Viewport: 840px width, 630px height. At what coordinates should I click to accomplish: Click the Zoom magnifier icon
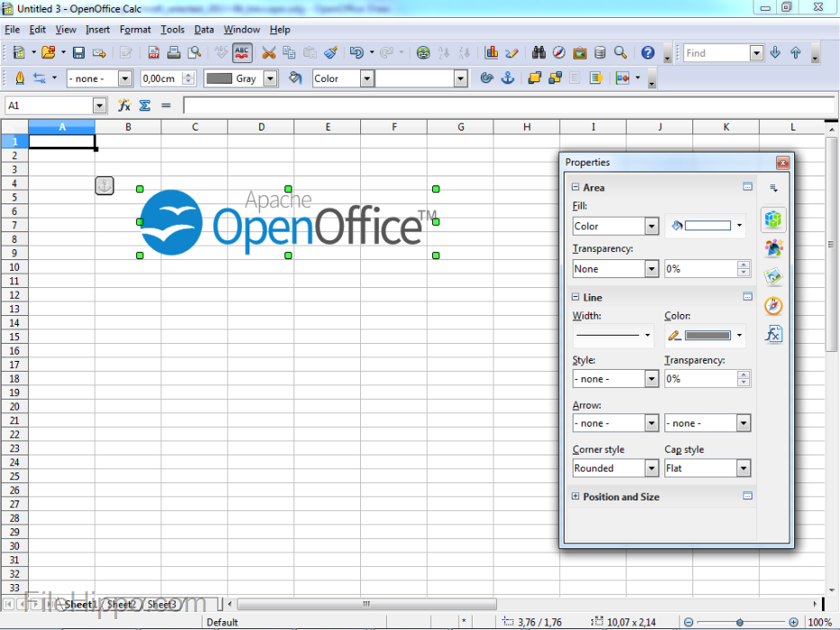click(x=620, y=52)
